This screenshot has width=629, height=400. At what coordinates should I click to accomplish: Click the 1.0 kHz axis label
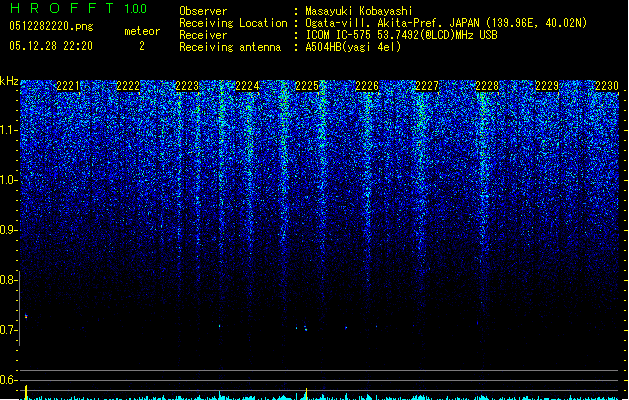pos(9,180)
